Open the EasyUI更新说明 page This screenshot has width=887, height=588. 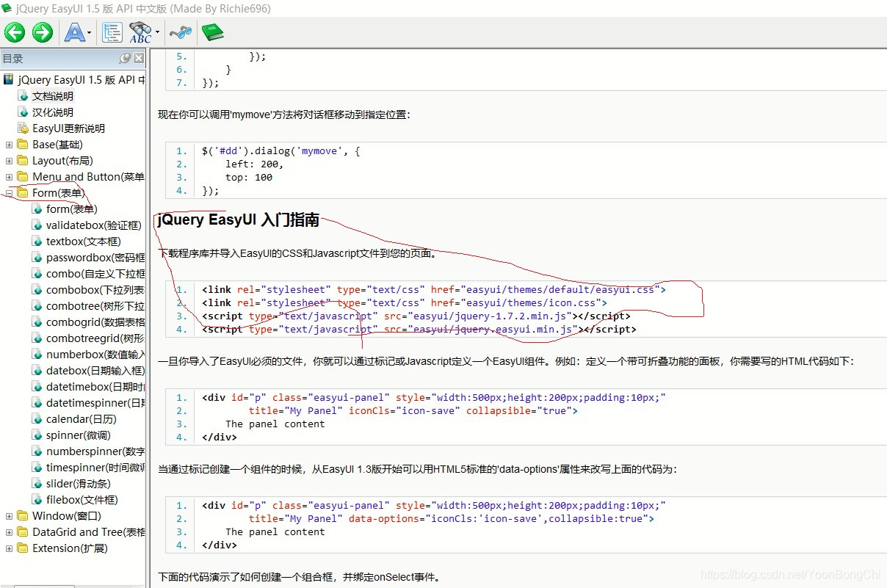[69, 128]
